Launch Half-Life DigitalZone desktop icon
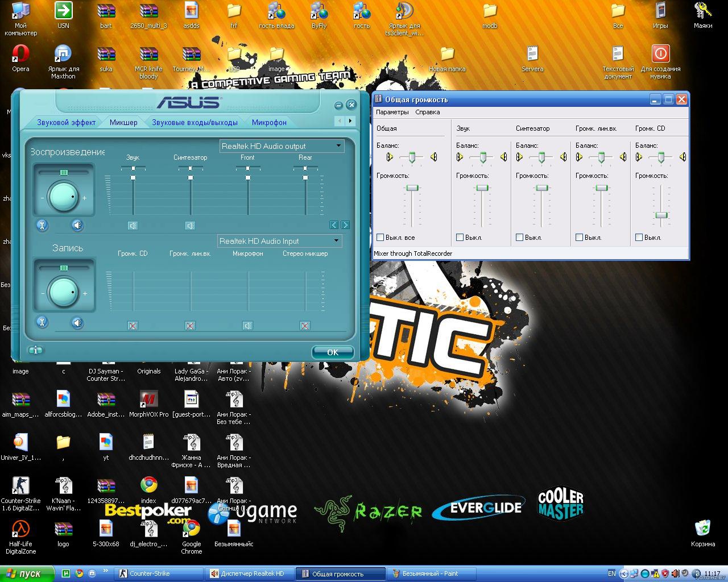This screenshot has height=582, width=728. pos(20,537)
